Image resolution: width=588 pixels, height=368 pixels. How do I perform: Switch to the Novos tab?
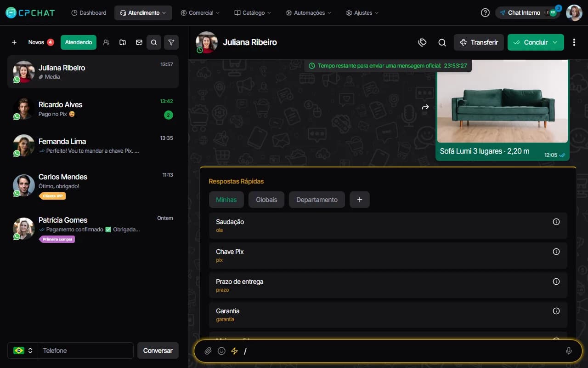coord(41,42)
